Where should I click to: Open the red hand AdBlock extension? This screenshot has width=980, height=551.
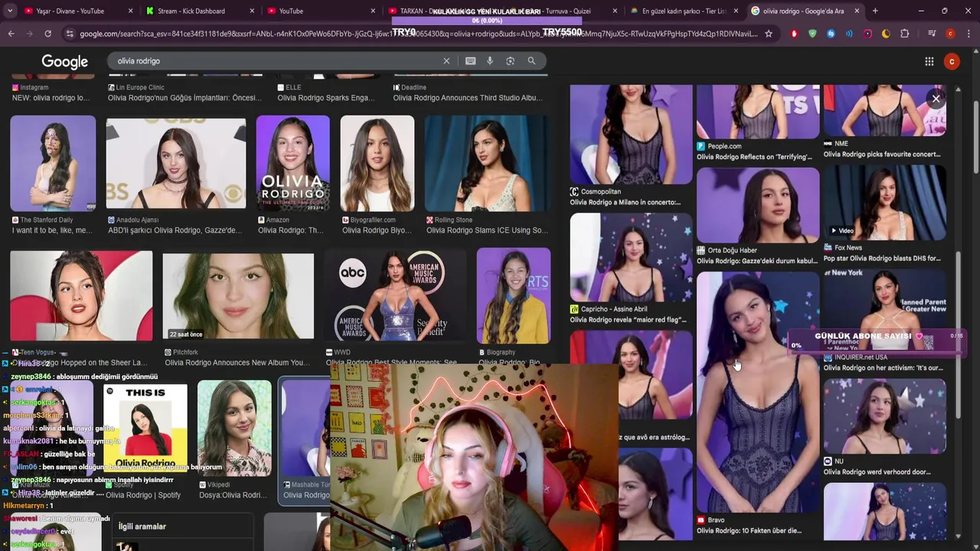tap(794, 34)
